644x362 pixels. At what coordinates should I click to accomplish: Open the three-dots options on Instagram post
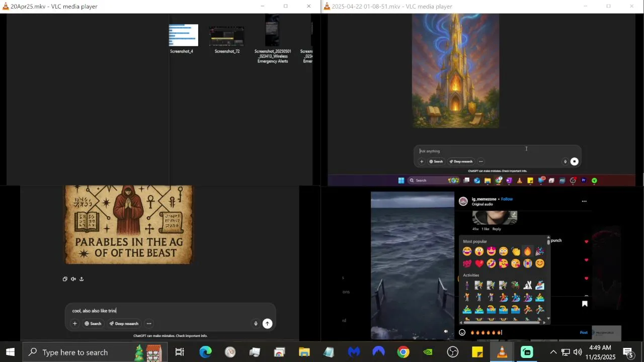click(x=584, y=201)
